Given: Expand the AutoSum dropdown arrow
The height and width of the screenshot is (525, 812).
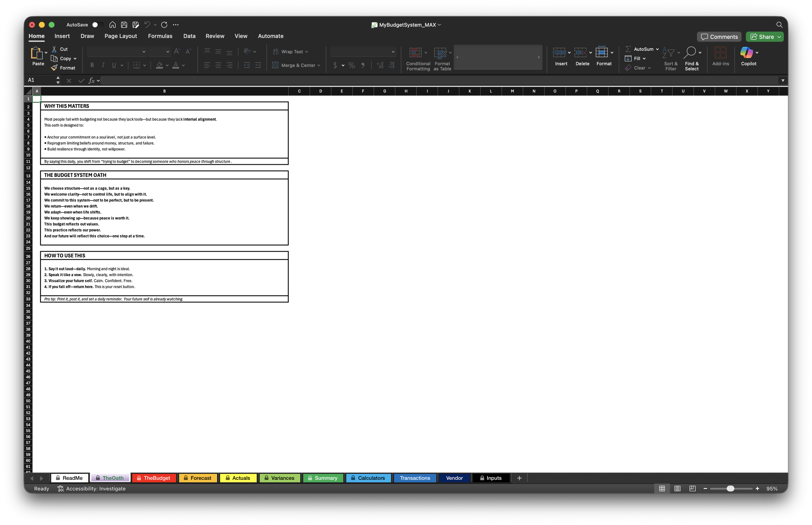Looking at the screenshot, I should pos(657,49).
